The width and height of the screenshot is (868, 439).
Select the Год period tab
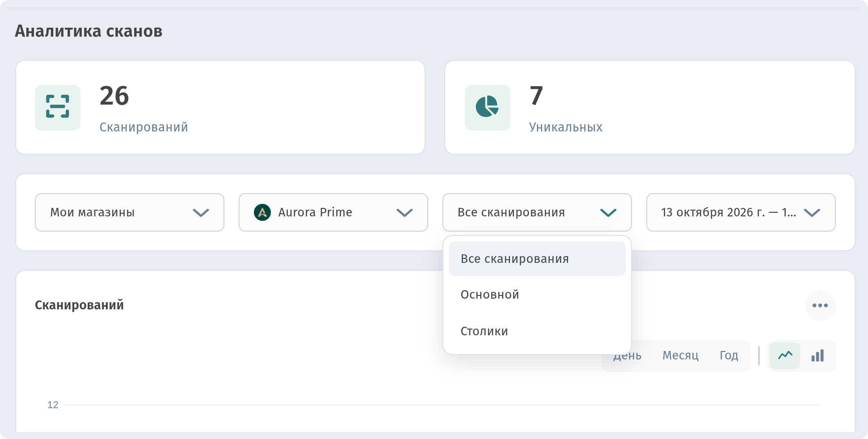(729, 356)
